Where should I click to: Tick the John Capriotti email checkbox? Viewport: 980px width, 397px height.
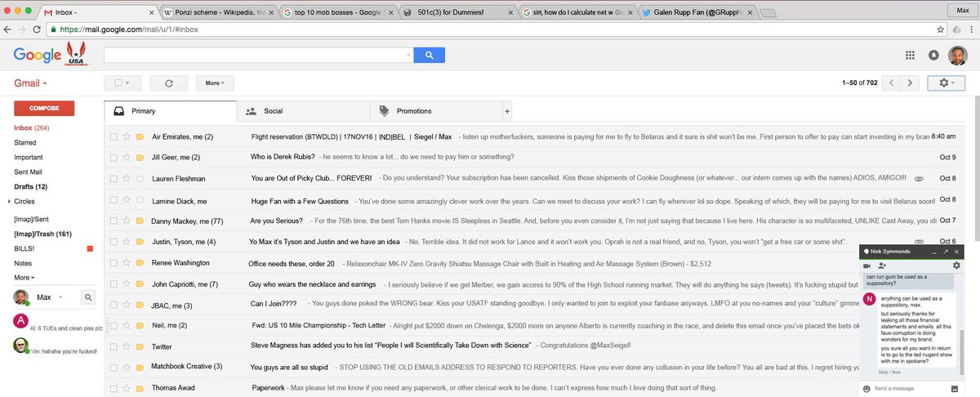[114, 283]
